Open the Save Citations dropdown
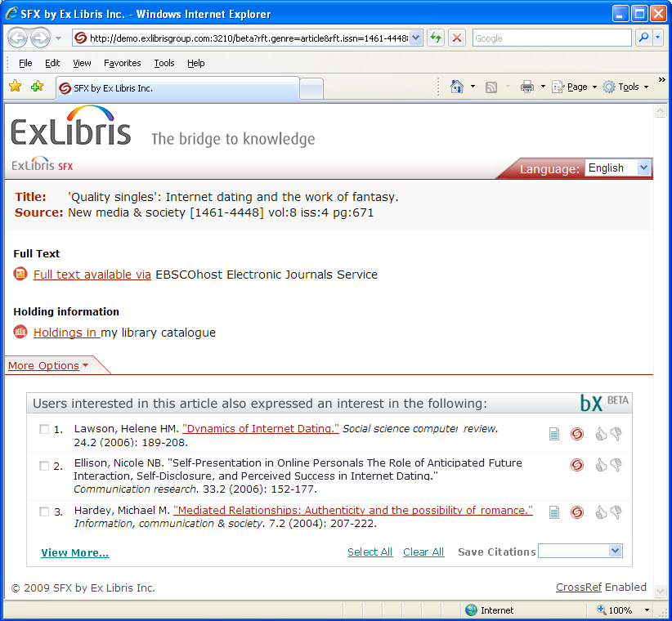This screenshot has width=672, height=621. pos(580,551)
